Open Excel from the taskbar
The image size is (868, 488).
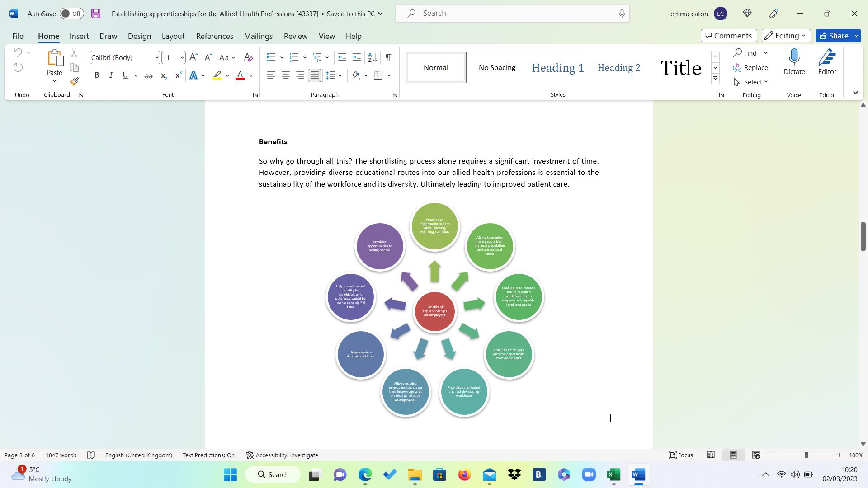613,475
